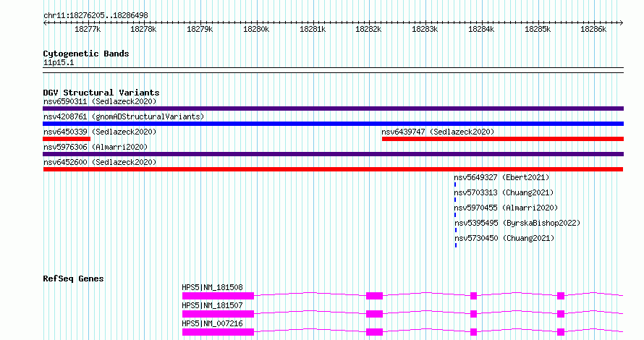The image size is (644, 340).
Task: Click the 18279k ruler tick label
Action: click(200, 29)
